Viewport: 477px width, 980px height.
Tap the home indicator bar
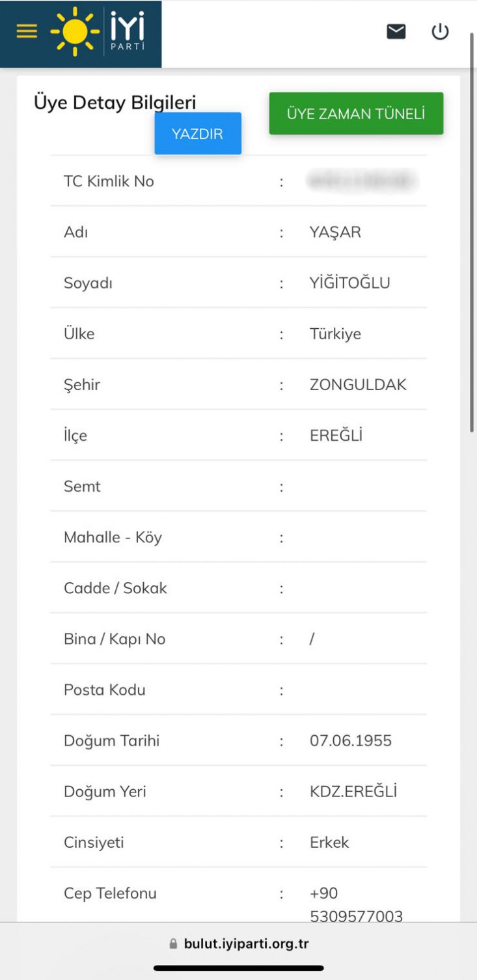click(x=239, y=968)
